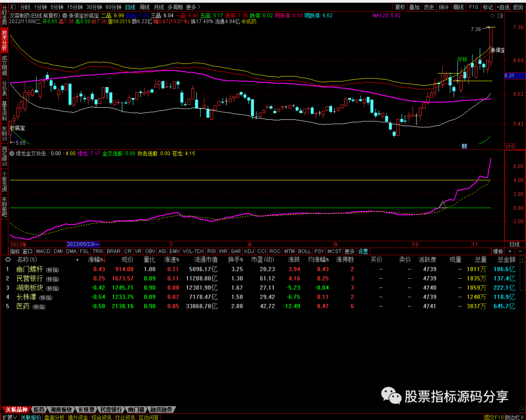The width and height of the screenshot is (526, 420).
Task: Switch to the 融资融券 bottom tab
Action: pos(161,410)
